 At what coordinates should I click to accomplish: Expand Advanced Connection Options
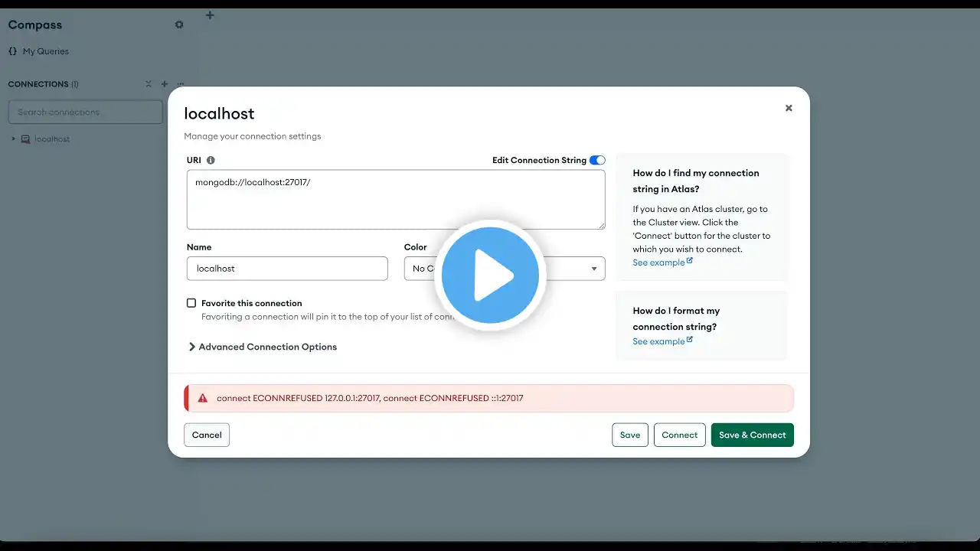(x=263, y=347)
